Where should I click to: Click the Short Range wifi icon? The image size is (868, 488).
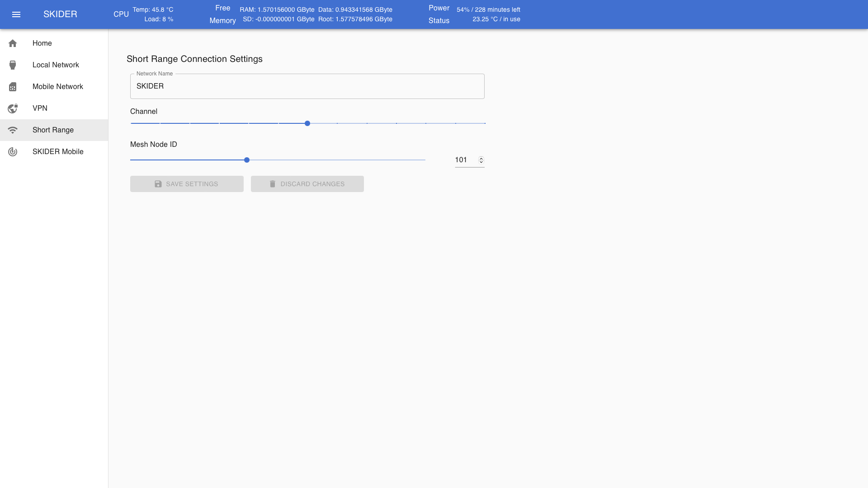coord(13,130)
